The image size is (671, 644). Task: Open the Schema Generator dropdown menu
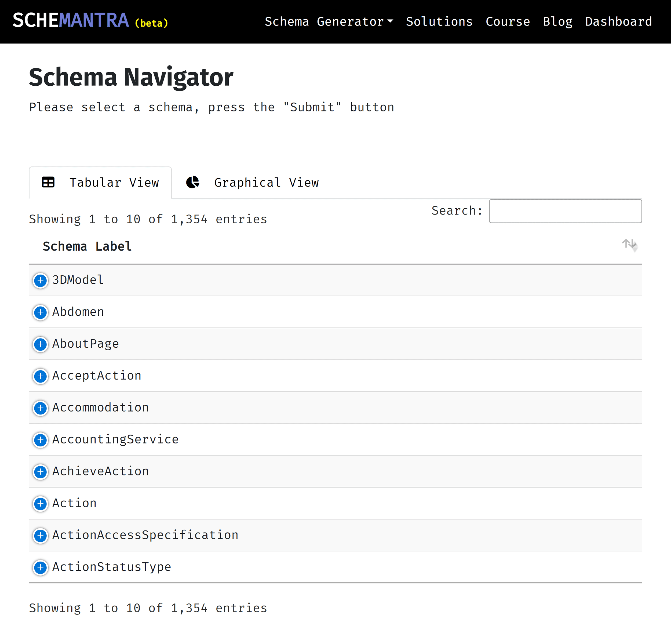(x=329, y=21)
